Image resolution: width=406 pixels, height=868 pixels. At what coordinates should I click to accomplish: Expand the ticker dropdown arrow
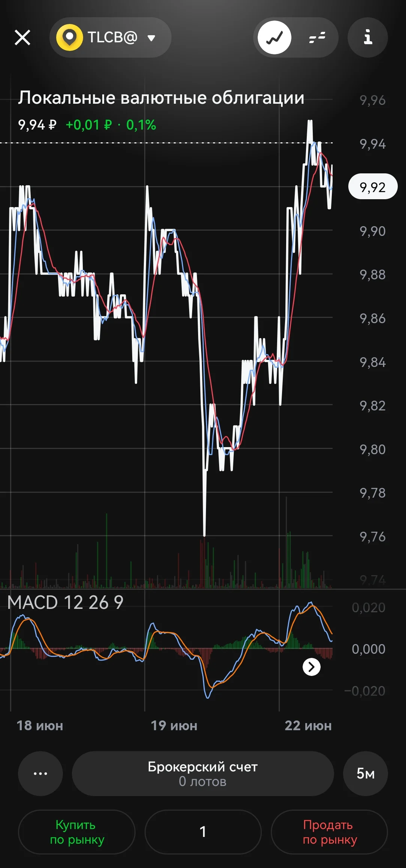pos(151,38)
